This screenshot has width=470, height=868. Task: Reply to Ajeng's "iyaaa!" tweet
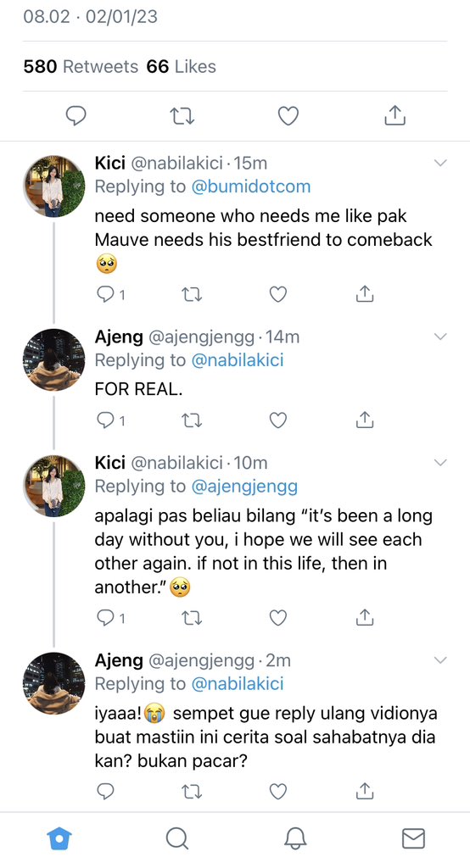click(105, 792)
